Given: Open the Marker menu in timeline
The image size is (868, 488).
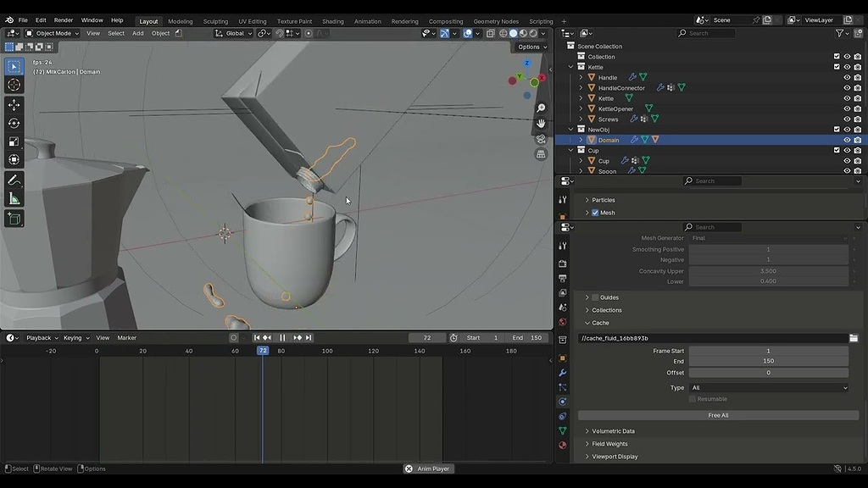Looking at the screenshot, I should 127,338.
